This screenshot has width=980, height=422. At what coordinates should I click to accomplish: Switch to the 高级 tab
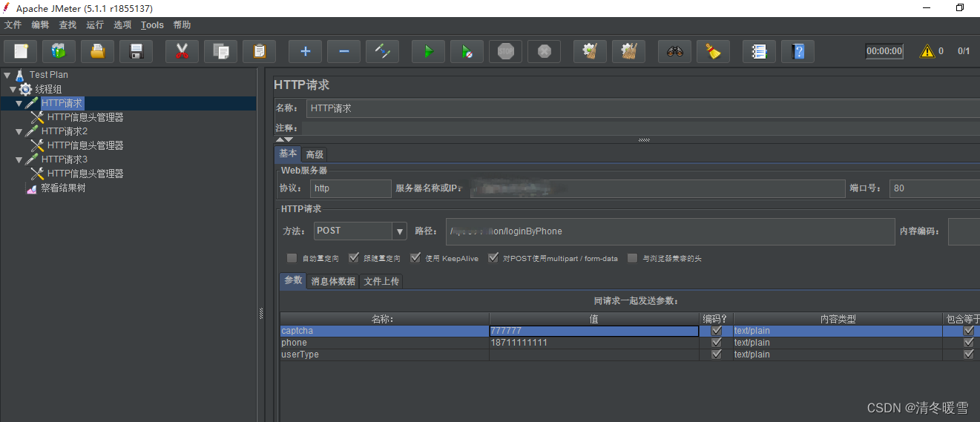click(x=315, y=154)
